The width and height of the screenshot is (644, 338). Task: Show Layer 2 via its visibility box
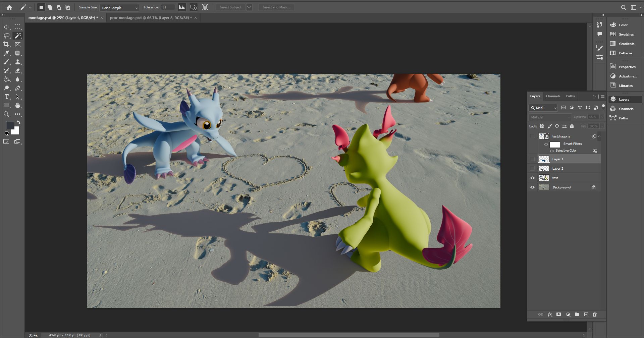[532, 168]
